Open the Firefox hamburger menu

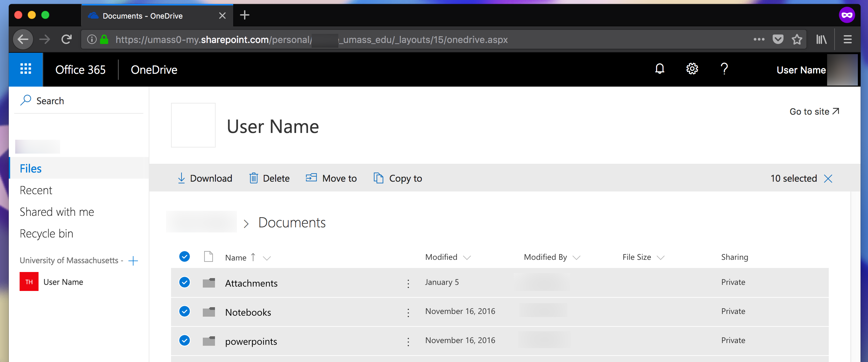coord(847,40)
